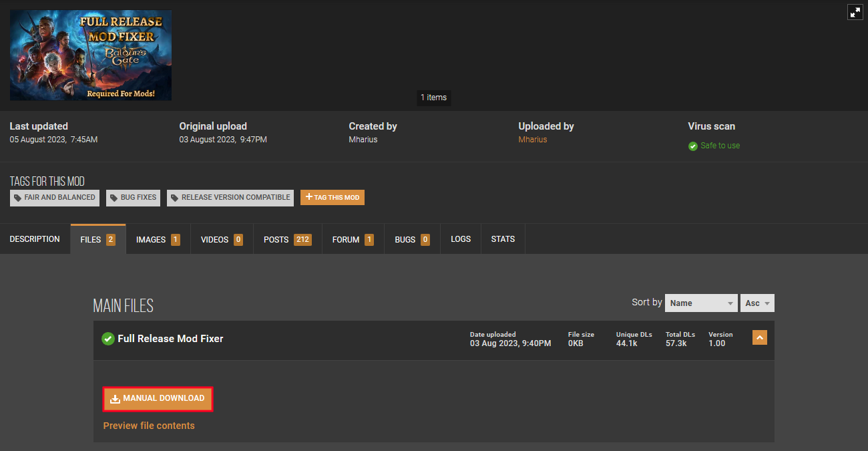Open the Asc sort order dropdown

click(x=757, y=303)
